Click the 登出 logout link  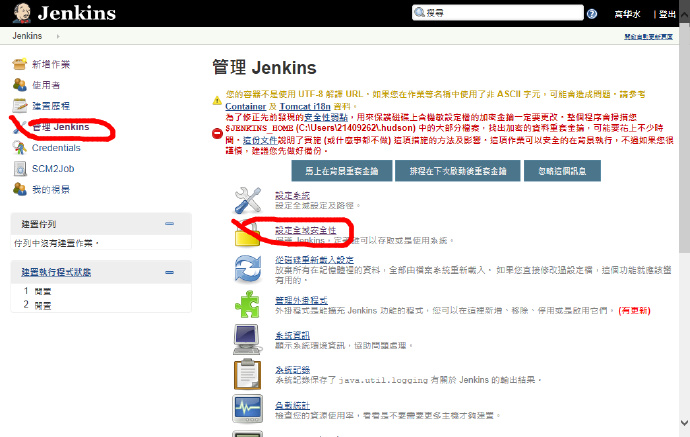pyautogui.click(x=667, y=14)
